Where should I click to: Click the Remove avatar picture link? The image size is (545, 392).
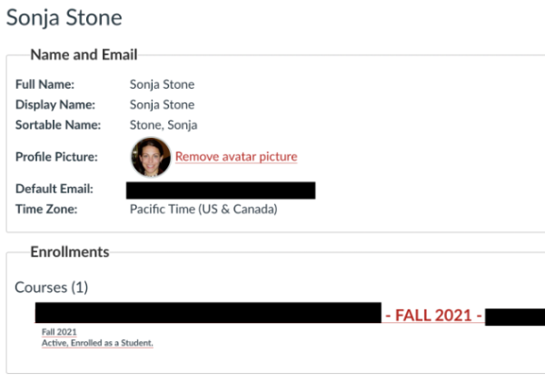(236, 157)
